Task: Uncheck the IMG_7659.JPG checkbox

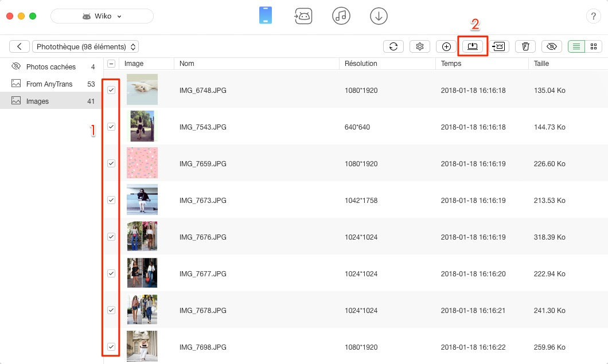Action: point(111,163)
